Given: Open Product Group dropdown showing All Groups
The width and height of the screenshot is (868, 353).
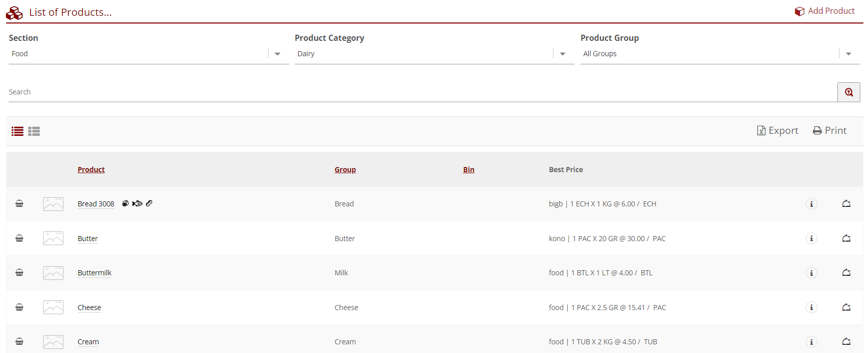Looking at the screenshot, I should point(848,54).
